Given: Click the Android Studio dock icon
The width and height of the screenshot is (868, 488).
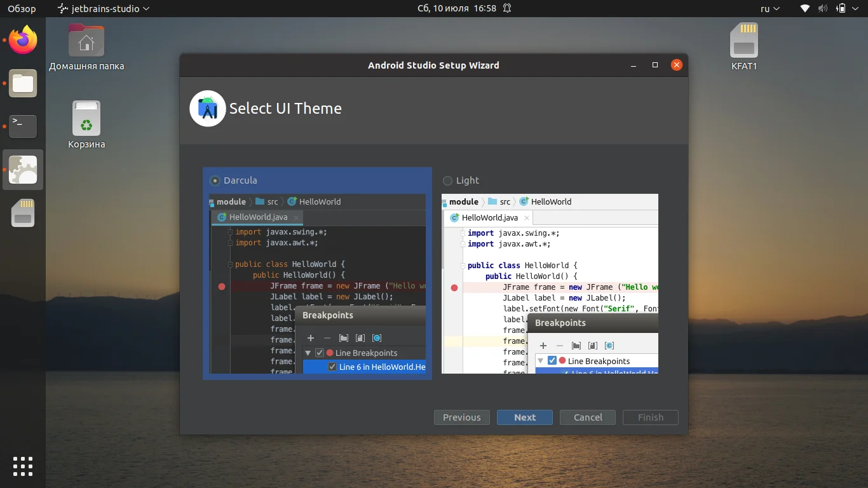Looking at the screenshot, I should click(x=23, y=170).
